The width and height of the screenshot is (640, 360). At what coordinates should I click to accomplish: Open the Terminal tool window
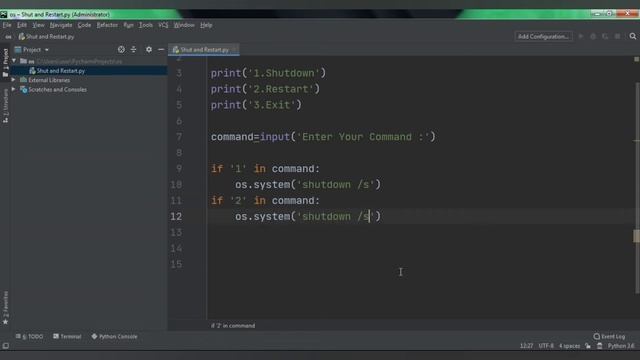[67, 336]
